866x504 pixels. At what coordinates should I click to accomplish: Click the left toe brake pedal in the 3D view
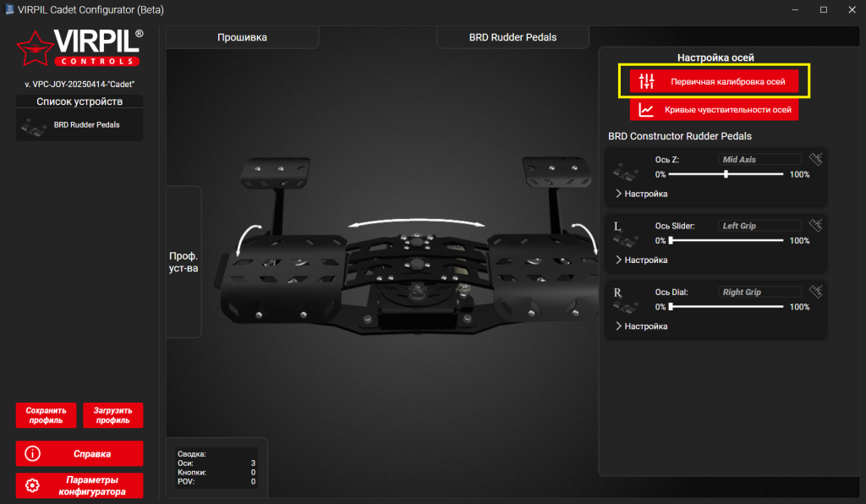276,172
